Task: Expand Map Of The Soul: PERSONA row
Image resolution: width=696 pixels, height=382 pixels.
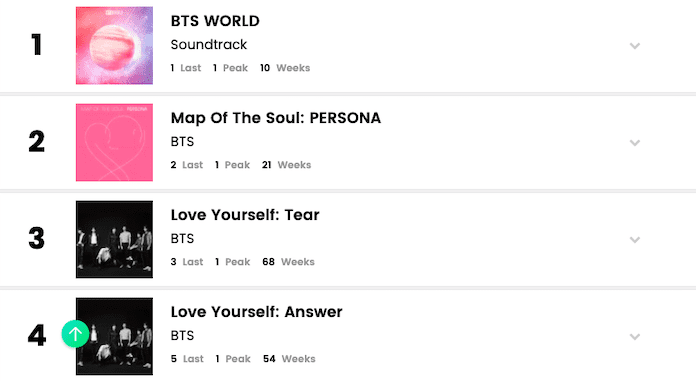Action: pos(635,143)
